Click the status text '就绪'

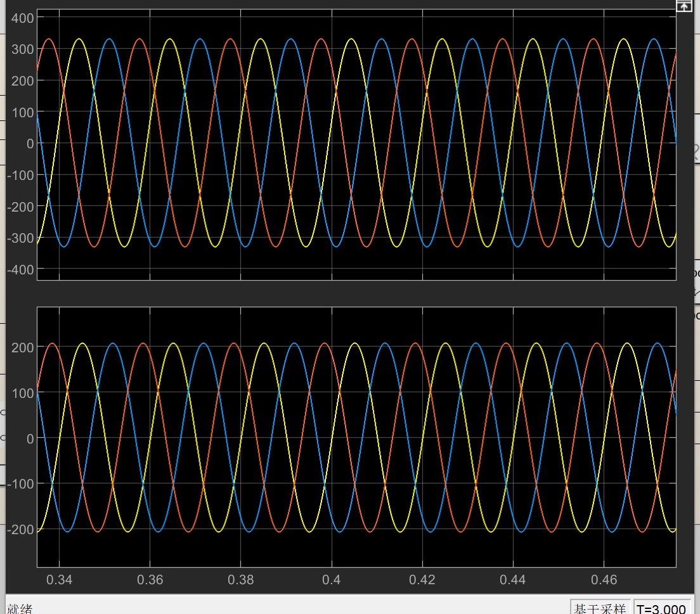click(x=20, y=609)
